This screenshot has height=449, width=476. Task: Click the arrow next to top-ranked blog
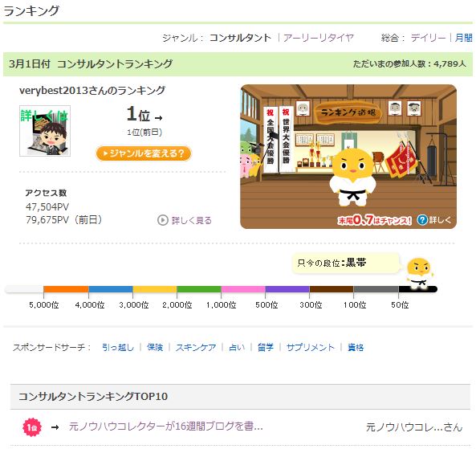coord(55,427)
